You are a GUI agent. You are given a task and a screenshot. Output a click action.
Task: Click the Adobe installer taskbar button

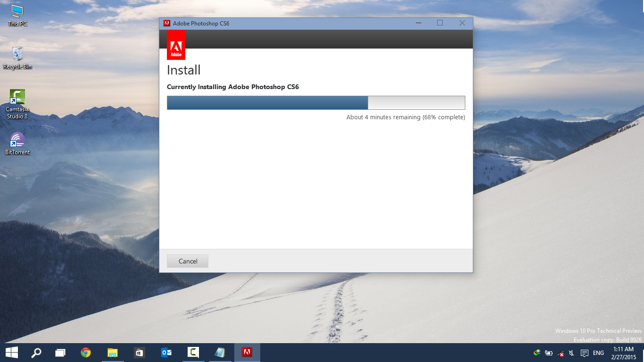pos(247,353)
